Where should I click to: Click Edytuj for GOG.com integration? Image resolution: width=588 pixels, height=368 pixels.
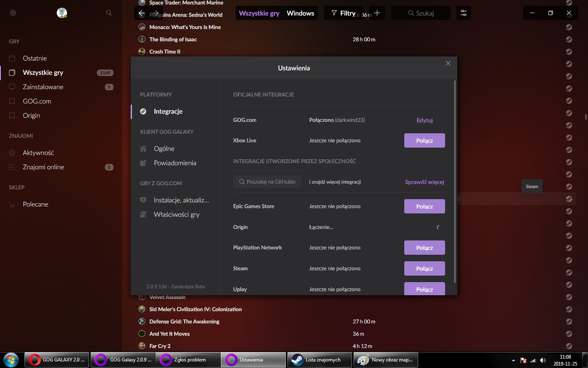pyautogui.click(x=424, y=120)
